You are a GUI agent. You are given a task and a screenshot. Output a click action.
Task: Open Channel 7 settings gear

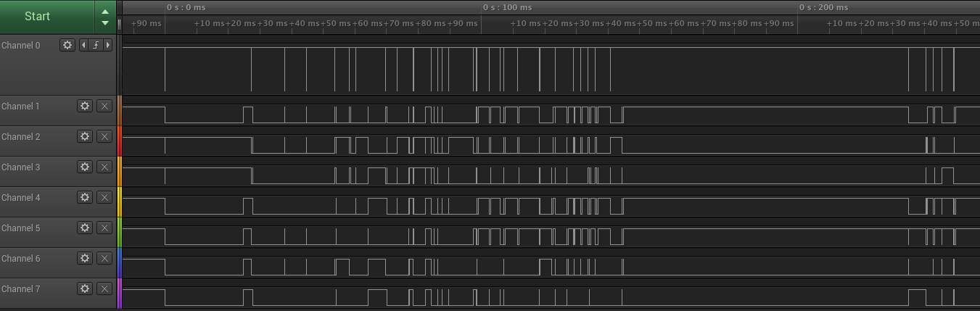[x=85, y=289]
